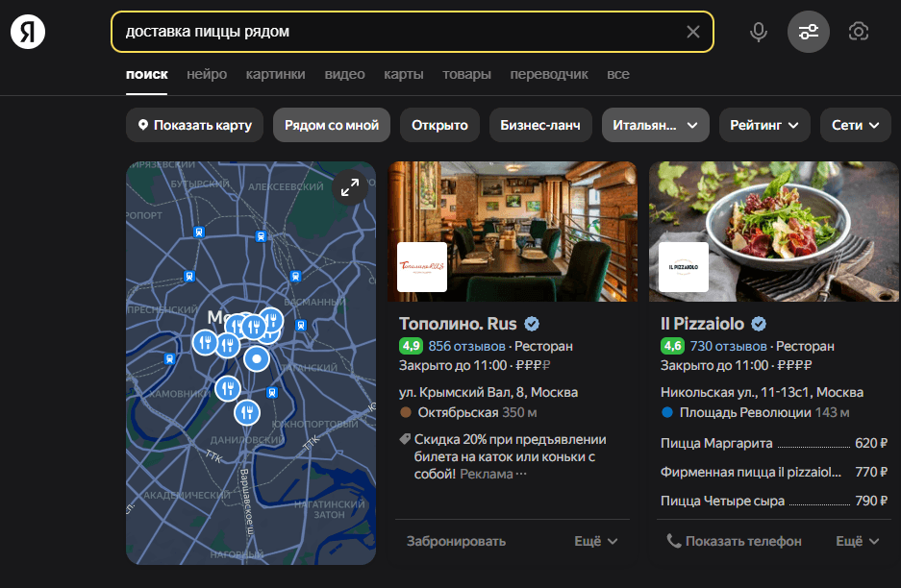Click address ул. Крымский Вал, 8, Москва

tap(488, 393)
